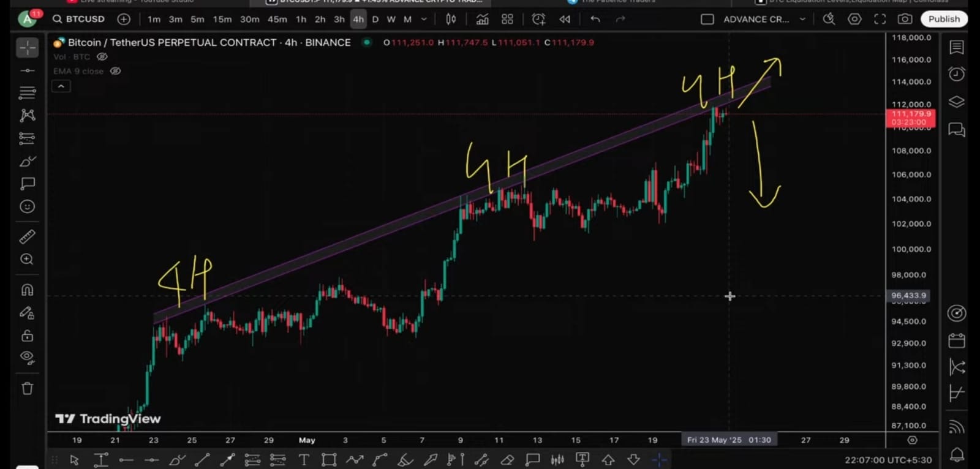Viewport: 980px width, 469px height.
Task: Select the ruler measure tool
Action: 27,236
